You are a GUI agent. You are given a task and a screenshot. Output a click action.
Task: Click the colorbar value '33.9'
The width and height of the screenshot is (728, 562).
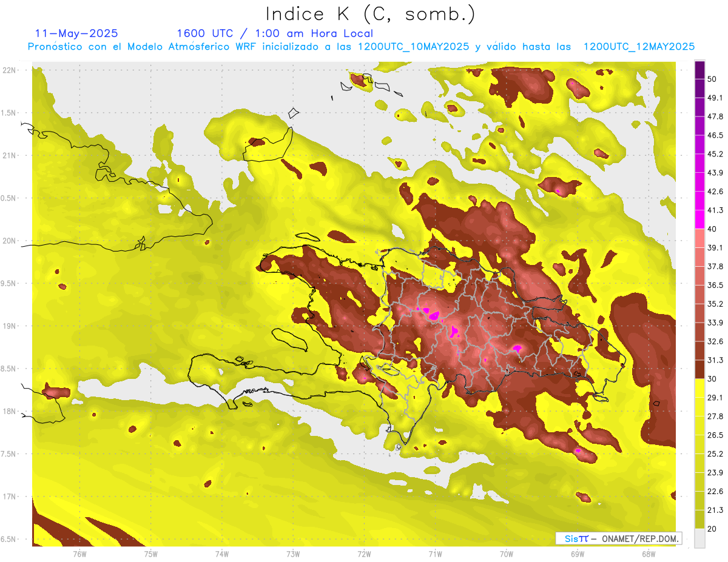tap(715, 323)
